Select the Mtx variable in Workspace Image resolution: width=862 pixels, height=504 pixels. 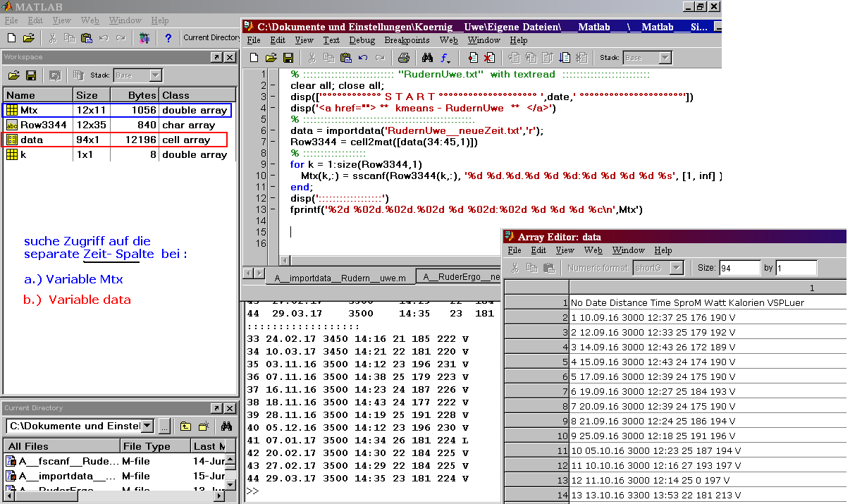tap(29, 110)
